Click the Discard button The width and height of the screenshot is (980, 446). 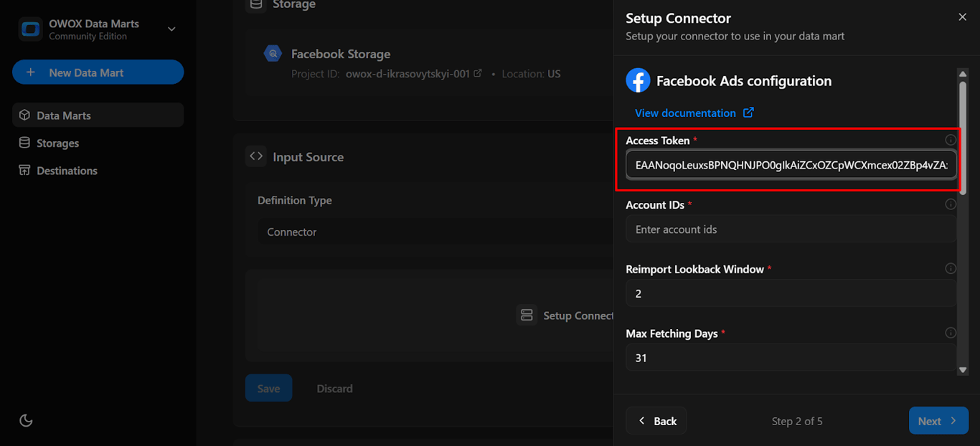point(335,388)
